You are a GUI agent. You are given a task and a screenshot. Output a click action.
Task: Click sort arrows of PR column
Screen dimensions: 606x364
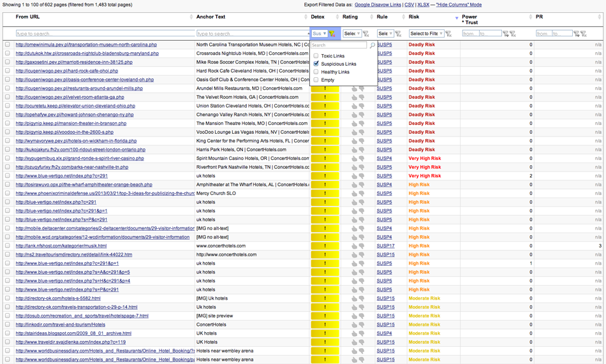600,17
